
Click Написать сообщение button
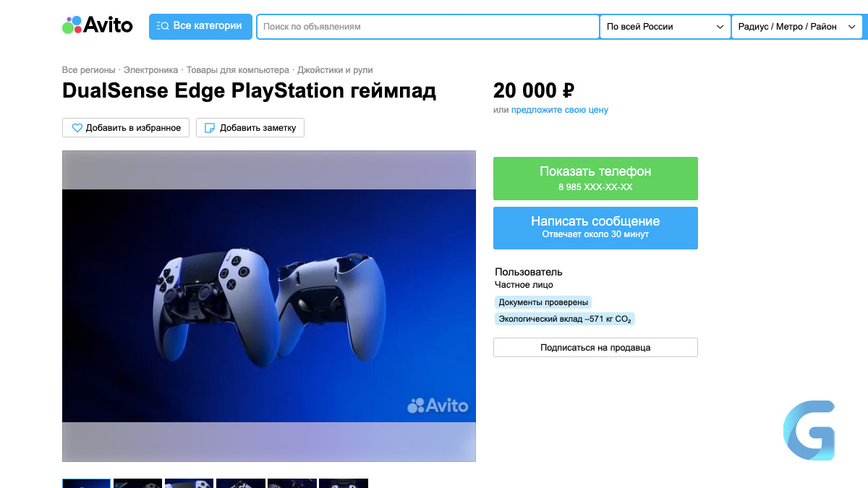click(x=595, y=228)
